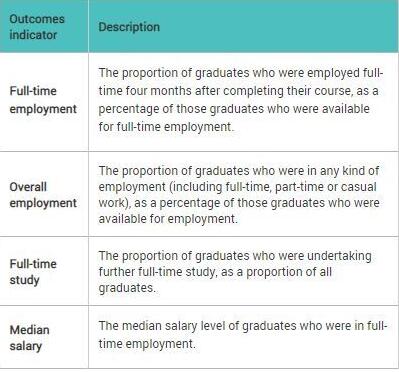
Task: Click the Full-time study description text
Action: 235,272
